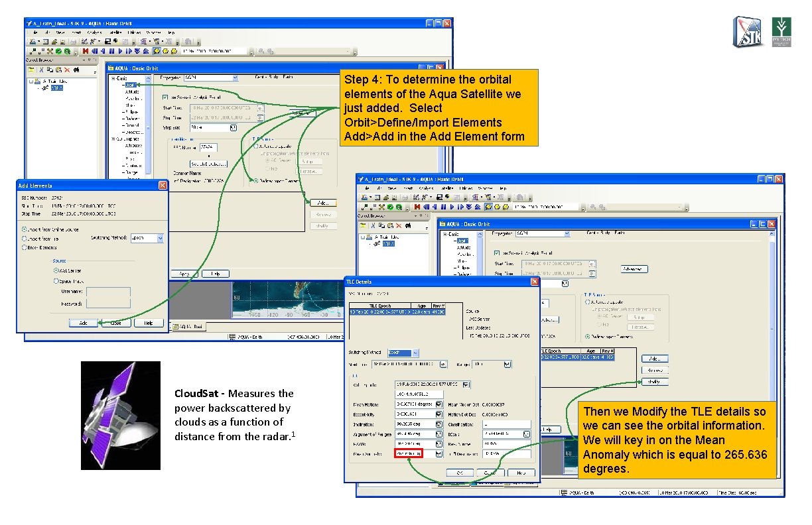This screenshot has height=525, width=812.
Task: Click the Pause animation icon in left STK window
Action: pyautogui.click(x=111, y=51)
